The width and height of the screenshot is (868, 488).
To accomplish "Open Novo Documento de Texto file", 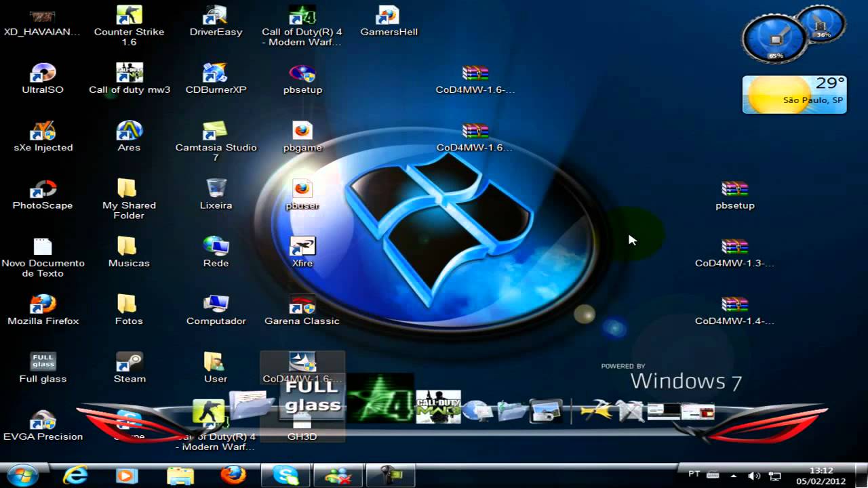I will [43, 258].
